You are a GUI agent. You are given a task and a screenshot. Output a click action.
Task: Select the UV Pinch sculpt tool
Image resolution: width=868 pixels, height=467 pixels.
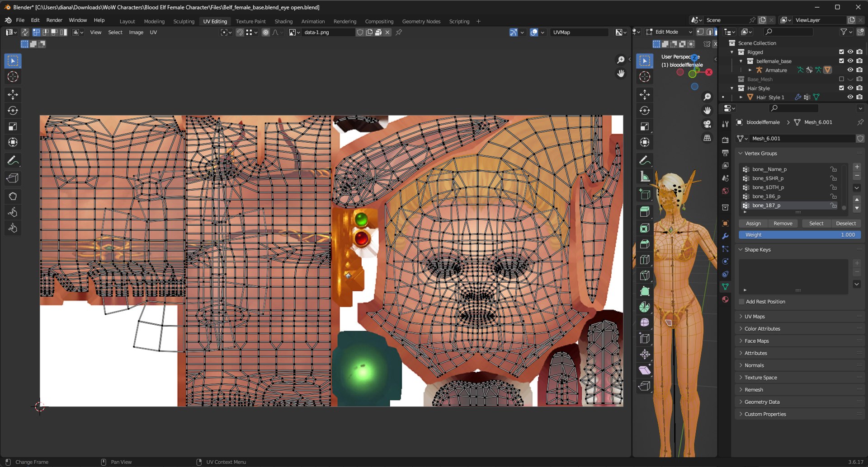[x=13, y=228]
